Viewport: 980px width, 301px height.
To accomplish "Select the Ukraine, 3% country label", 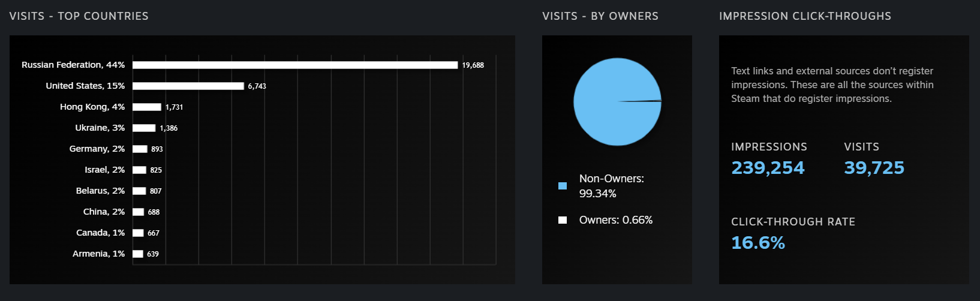I will tap(100, 128).
